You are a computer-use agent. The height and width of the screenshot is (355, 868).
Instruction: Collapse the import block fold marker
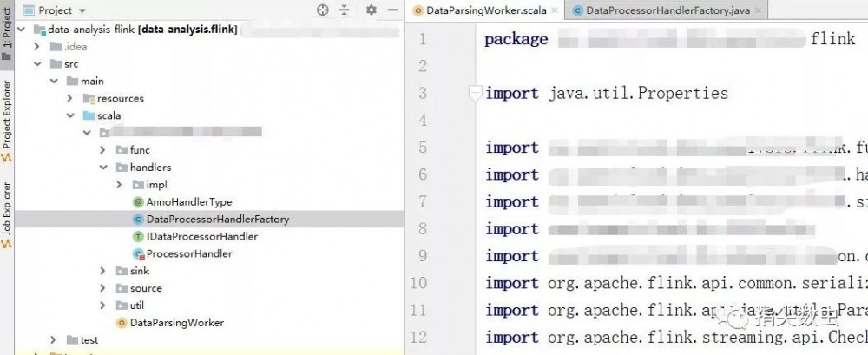point(475,94)
